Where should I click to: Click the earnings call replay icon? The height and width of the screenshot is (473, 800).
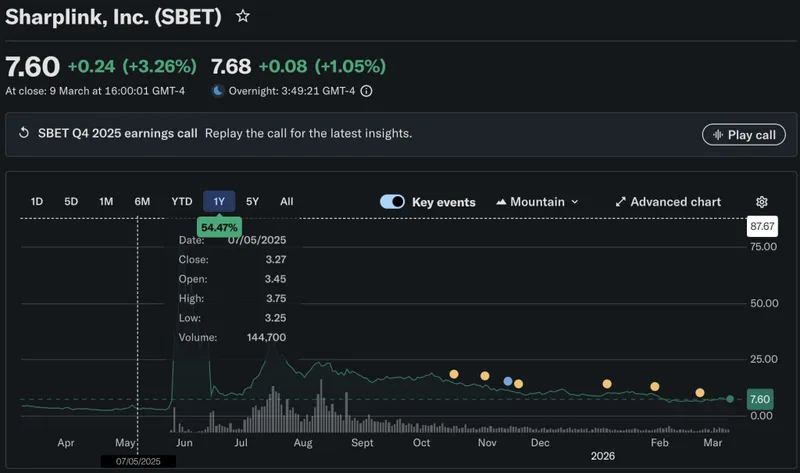[x=24, y=134]
